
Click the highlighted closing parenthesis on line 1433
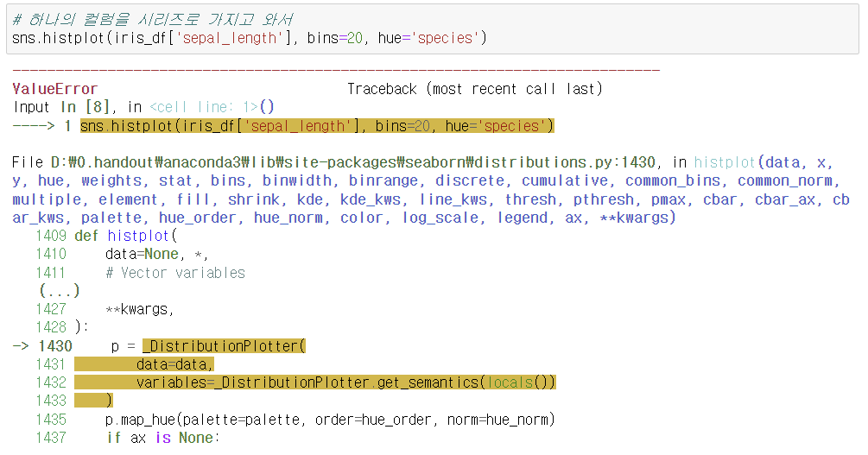coord(109,401)
